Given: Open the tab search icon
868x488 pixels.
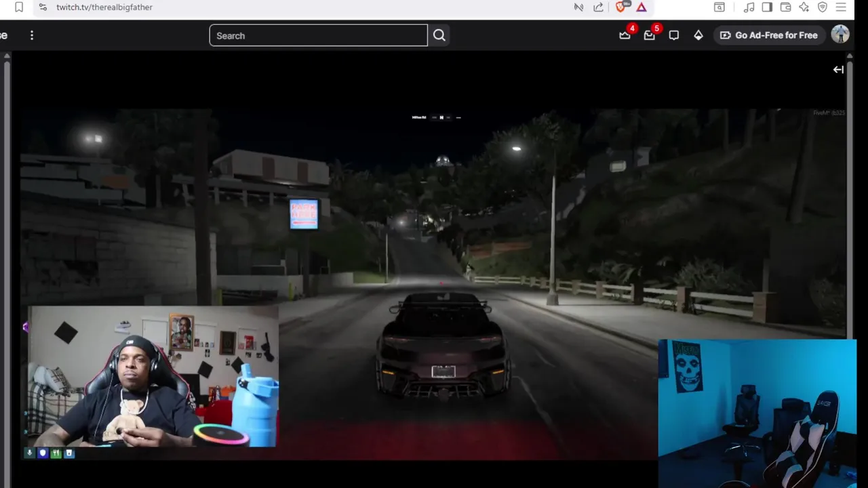Looking at the screenshot, I should 719,7.
